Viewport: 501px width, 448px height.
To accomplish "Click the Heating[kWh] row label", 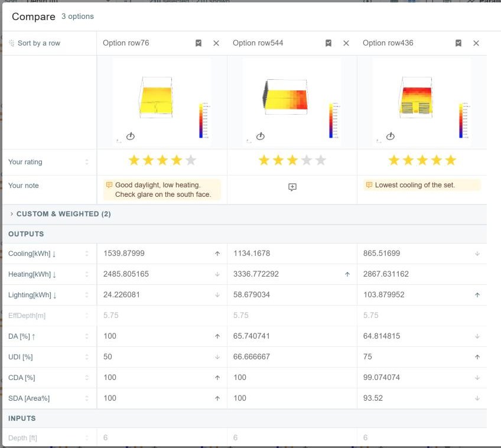I will pyautogui.click(x=32, y=274).
